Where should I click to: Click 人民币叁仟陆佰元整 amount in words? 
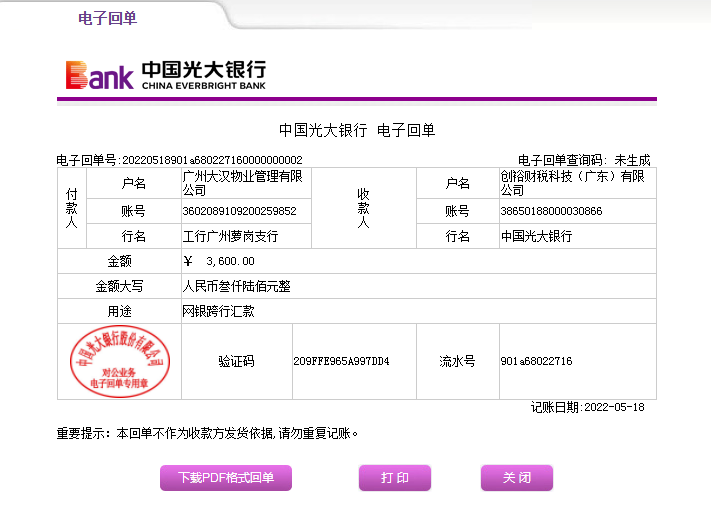pyautogui.click(x=236, y=286)
